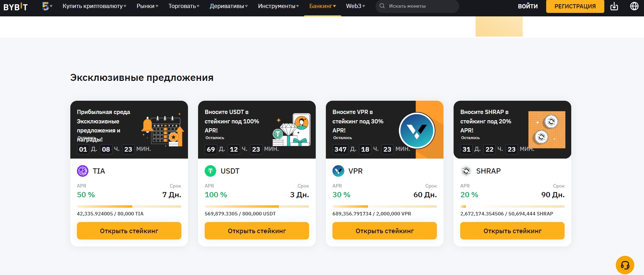This screenshot has height=275, width=644.
Task: Expand the Деривативы dropdown menu
Action: 229,6
